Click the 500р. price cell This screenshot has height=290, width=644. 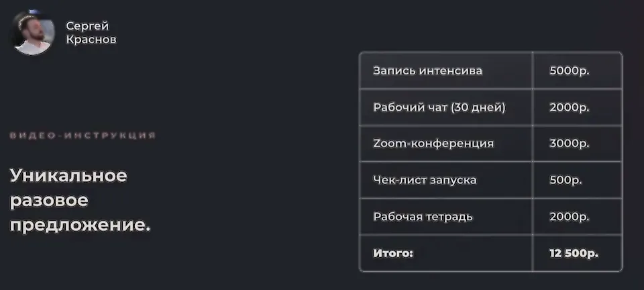pyautogui.click(x=566, y=180)
